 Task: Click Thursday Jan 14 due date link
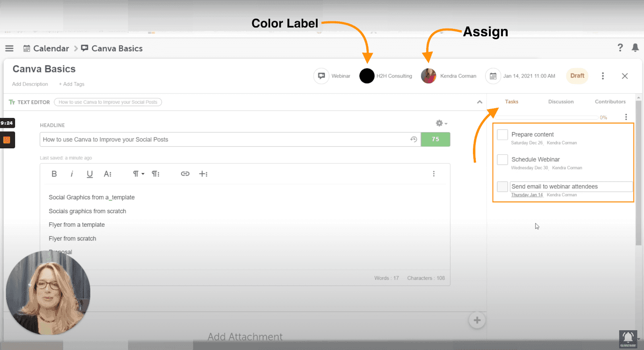[527, 195]
